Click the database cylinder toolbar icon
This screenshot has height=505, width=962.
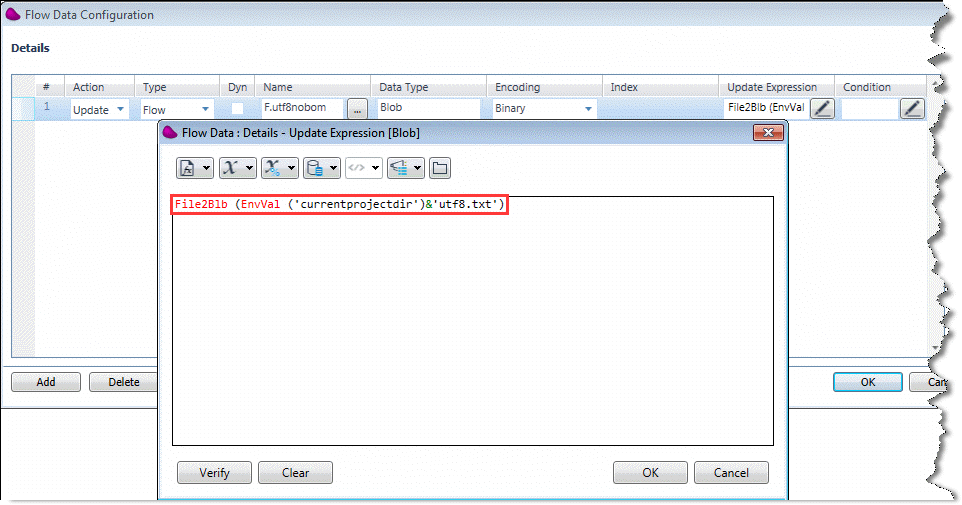(315, 168)
